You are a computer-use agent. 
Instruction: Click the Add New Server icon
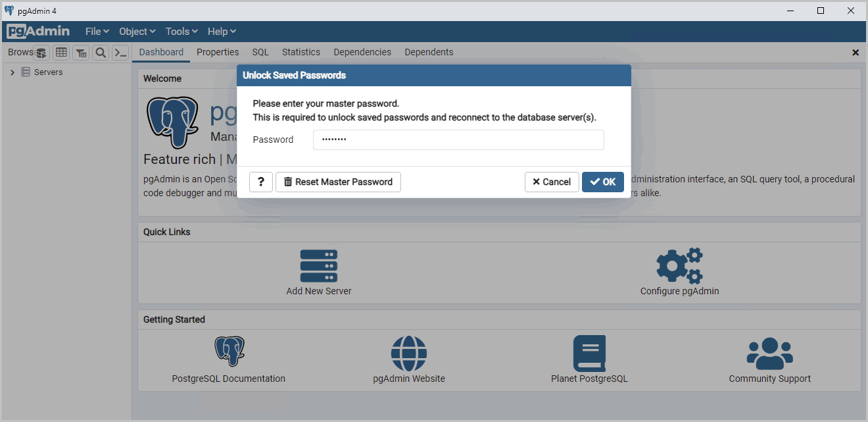tap(319, 266)
